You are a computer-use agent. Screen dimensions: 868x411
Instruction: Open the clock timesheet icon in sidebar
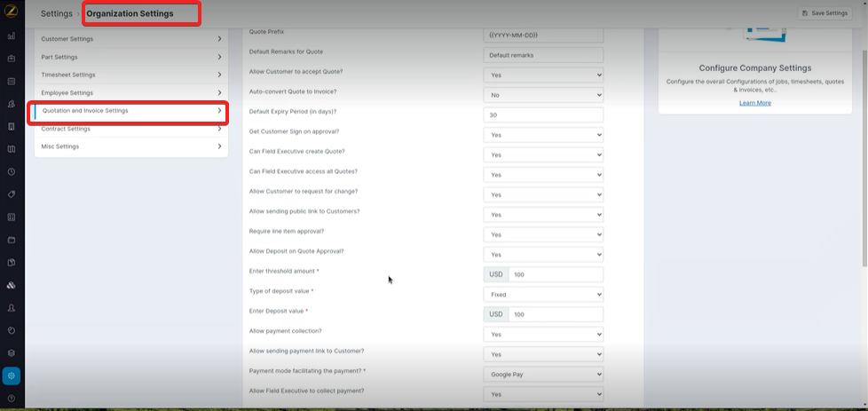pyautogui.click(x=12, y=171)
